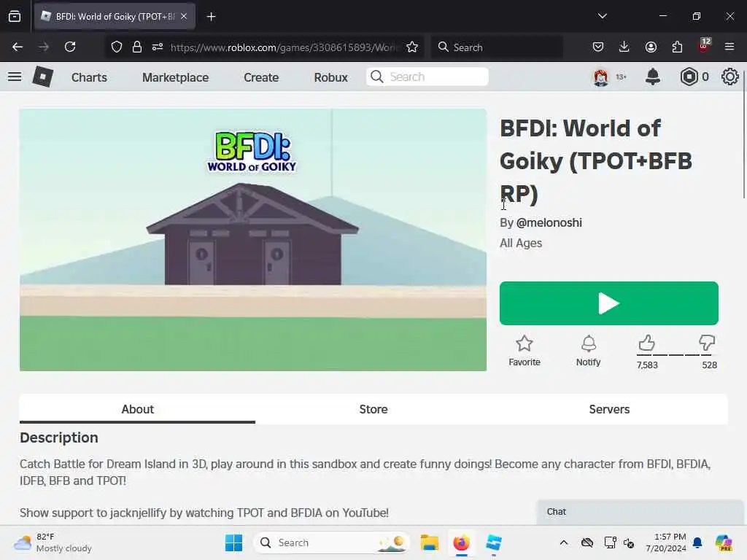
Task: Open Roblox side navigation menu
Action: [15, 77]
